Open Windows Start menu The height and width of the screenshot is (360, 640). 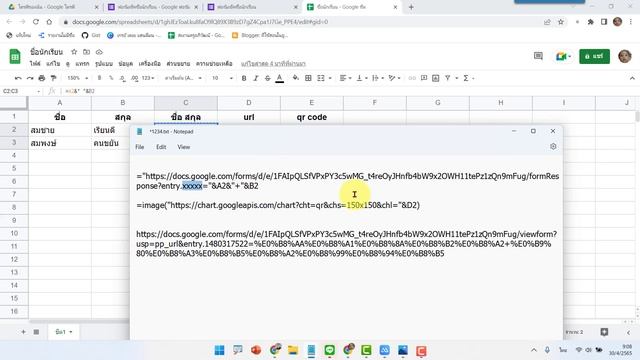[x=219, y=350]
